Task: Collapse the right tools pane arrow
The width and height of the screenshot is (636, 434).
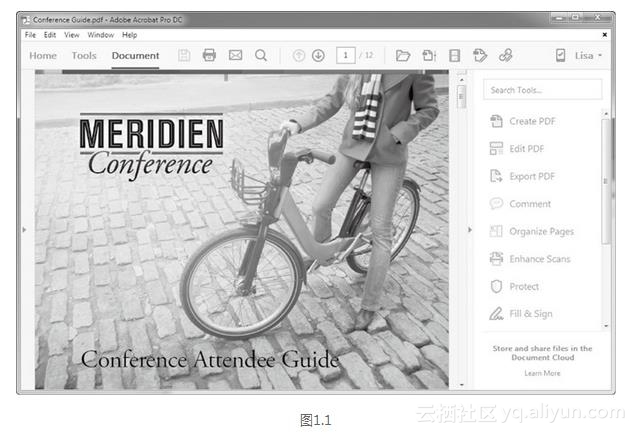Action: pos(470,230)
